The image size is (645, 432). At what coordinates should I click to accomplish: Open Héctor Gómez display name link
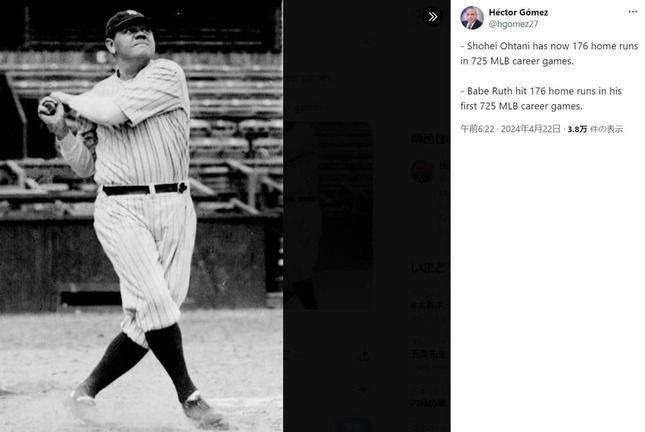[518, 12]
